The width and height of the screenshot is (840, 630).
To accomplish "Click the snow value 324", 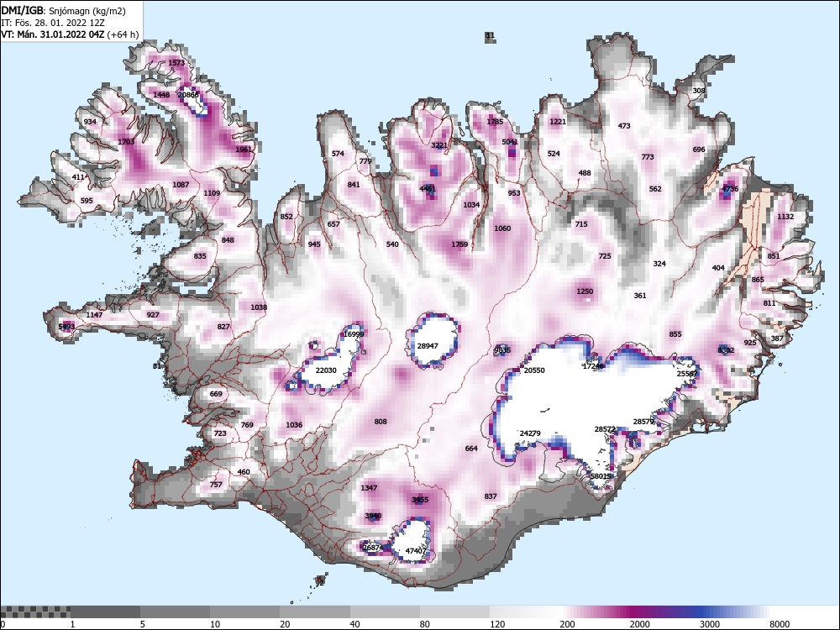I will pyautogui.click(x=659, y=264).
